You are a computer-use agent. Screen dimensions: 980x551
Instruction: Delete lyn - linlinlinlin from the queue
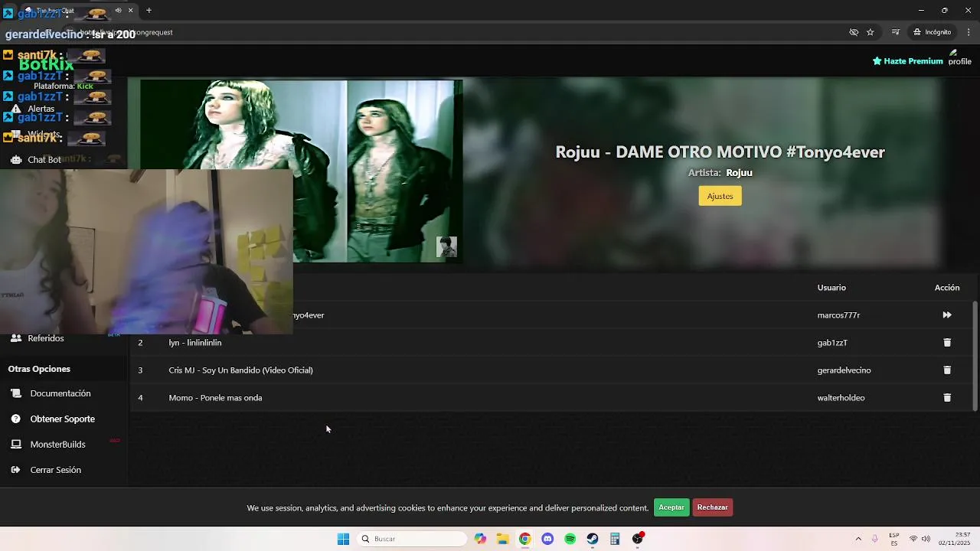tap(947, 343)
